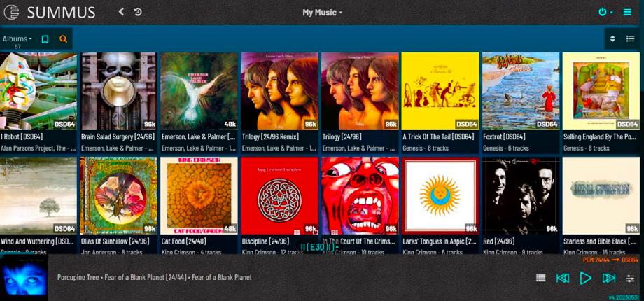
Task: Click the sort order arrows icon
Action: (612, 38)
